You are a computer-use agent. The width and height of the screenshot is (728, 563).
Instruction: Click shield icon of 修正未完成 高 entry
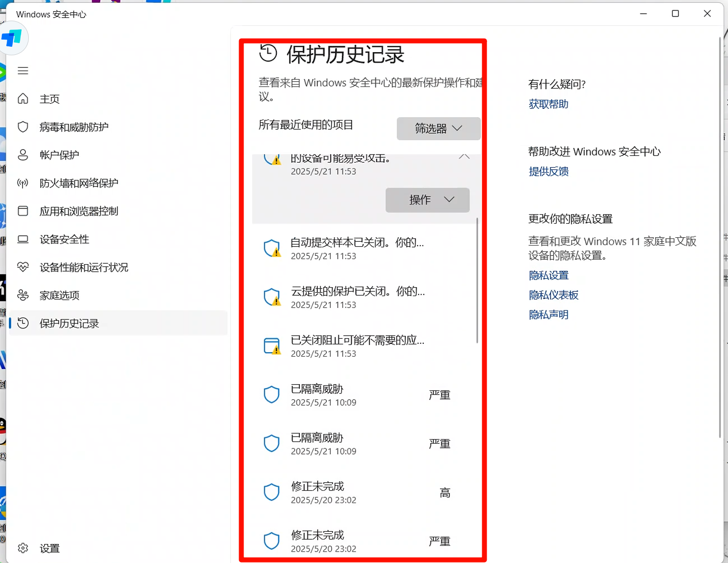[271, 492]
